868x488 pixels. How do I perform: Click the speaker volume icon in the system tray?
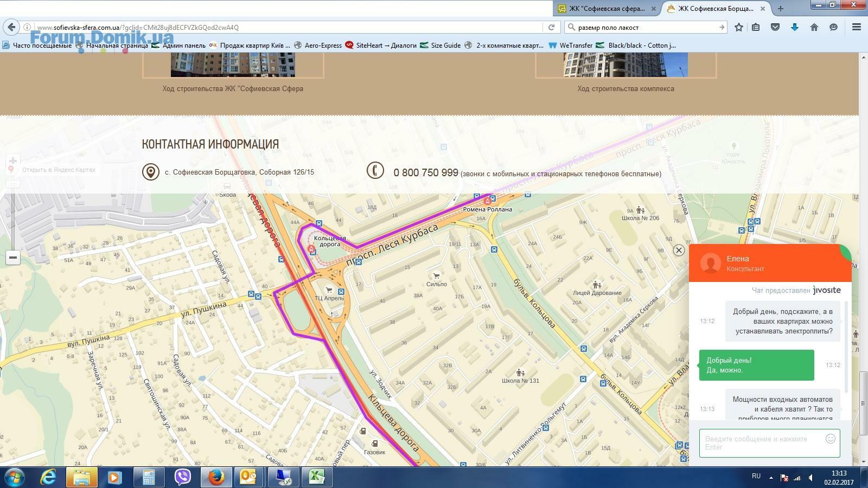(x=810, y=478)
